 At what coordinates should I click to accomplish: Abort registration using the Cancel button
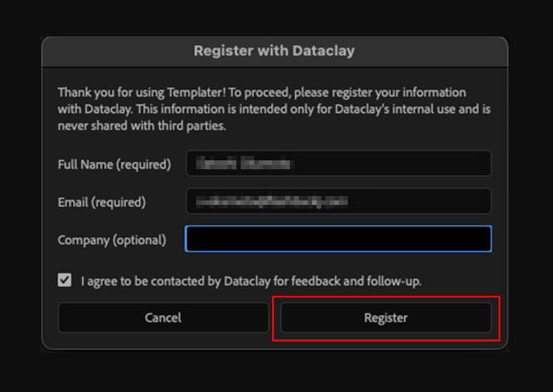click(162, 318)
